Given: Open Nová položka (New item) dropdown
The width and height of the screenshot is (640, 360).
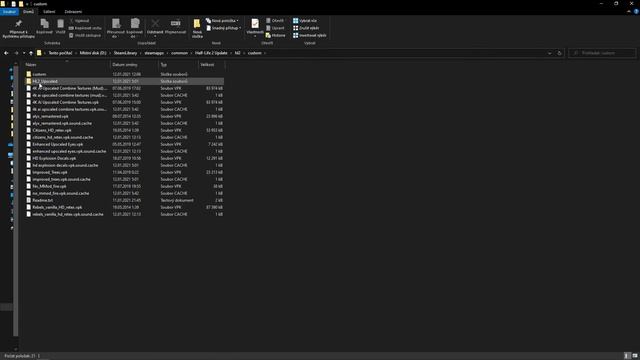Looking at the screenshot, I should [222, 20].
